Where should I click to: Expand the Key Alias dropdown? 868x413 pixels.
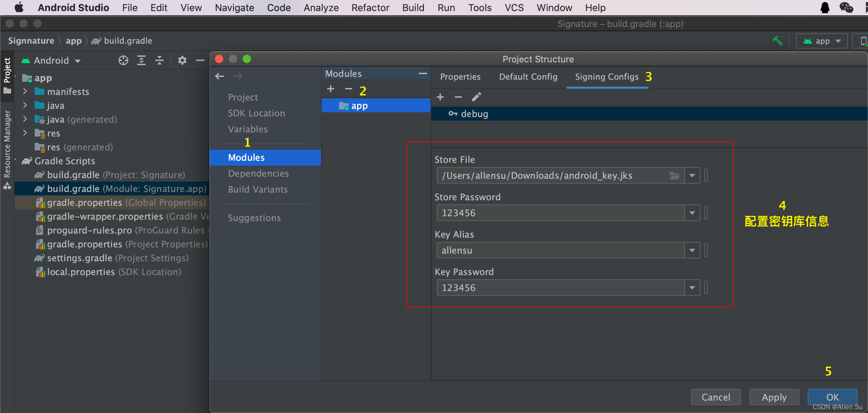tap(693, 250)
